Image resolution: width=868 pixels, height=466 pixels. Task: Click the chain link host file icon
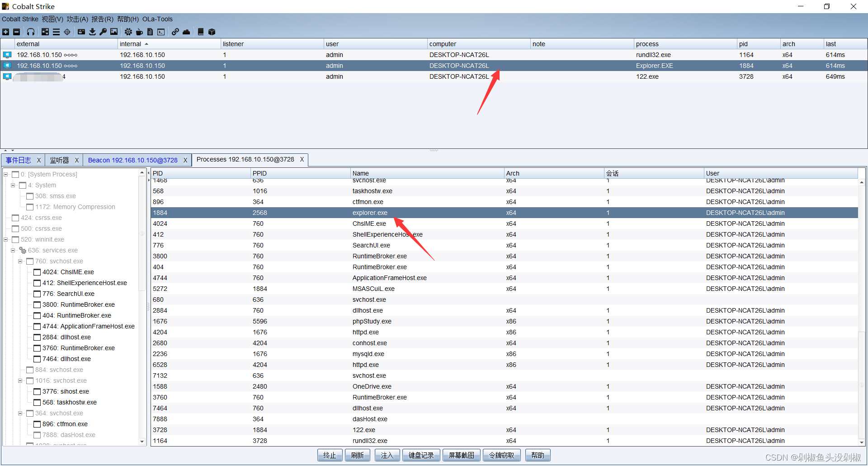[x=175, y=32]
